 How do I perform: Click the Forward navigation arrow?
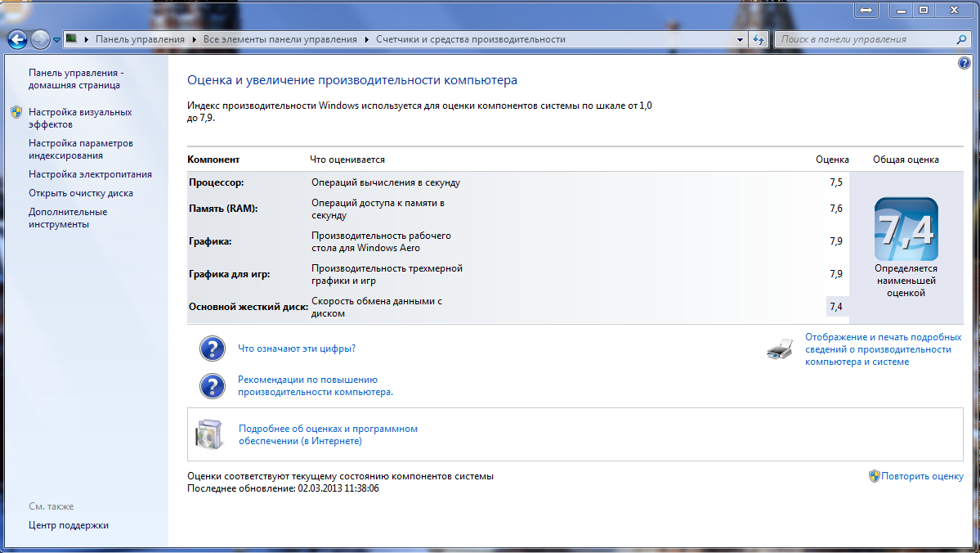pyautogui.click(x=40, y=39)
